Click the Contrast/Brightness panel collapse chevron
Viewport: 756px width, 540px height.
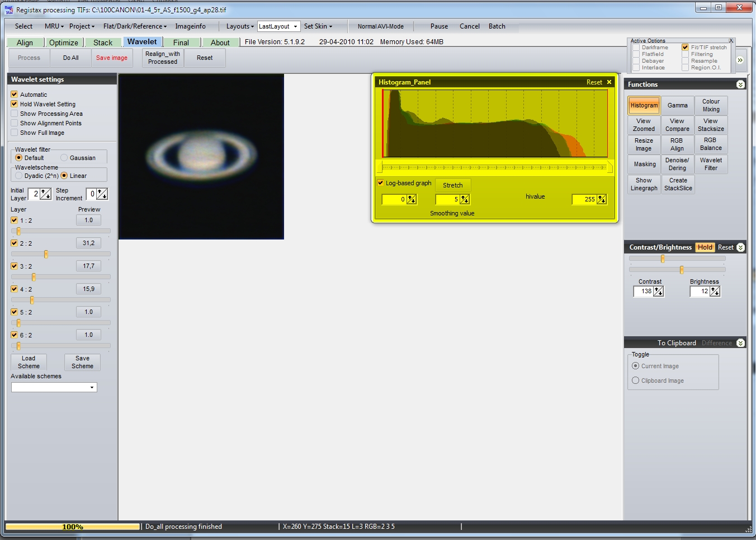pos(740,247)
